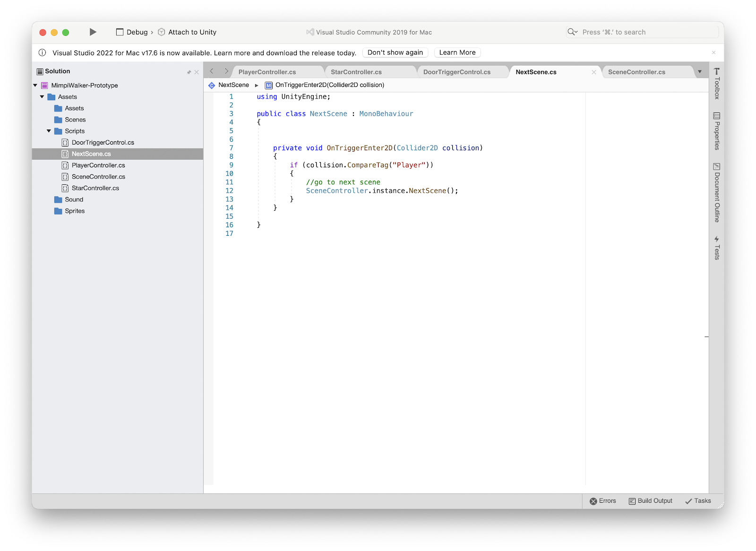The width and height of the screenshot is (756, 551).
Task: Switch to the PlayerController.cs tab
Action: click(x=267, y=72)
